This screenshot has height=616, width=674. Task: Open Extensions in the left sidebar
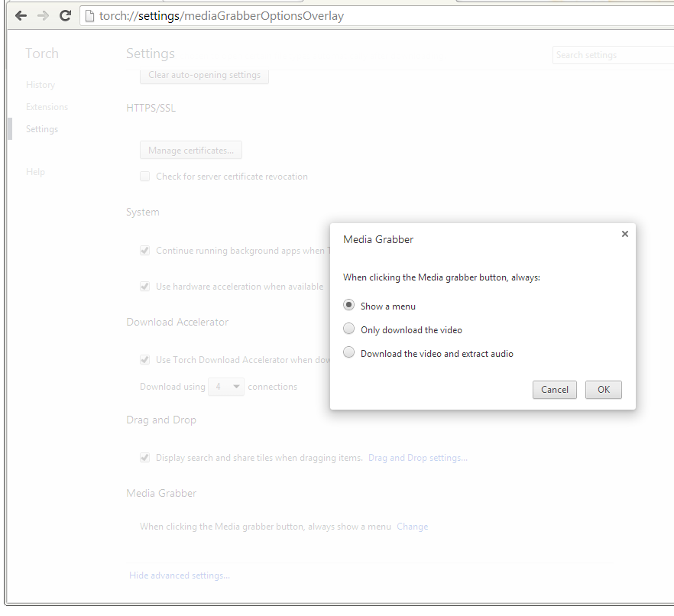pos(47,107)
